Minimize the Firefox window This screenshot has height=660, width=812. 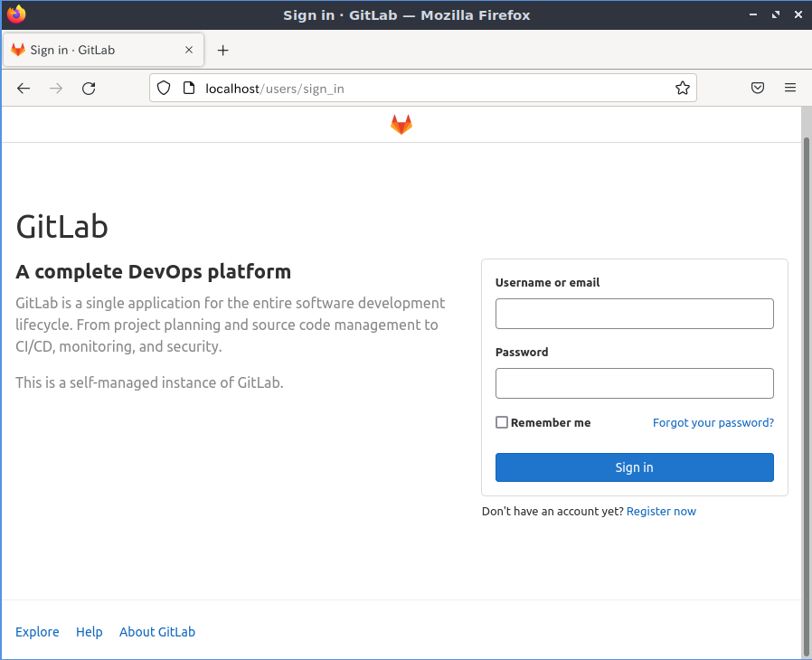point(753,15)
